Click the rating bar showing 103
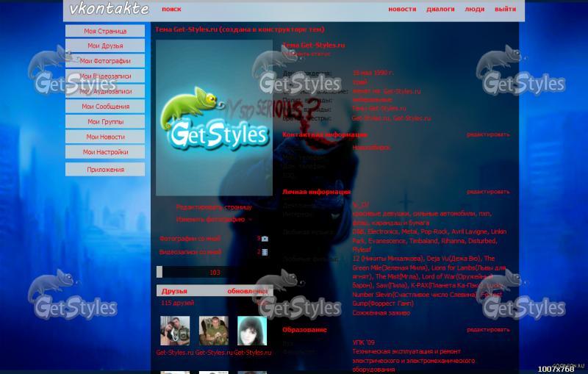 (x=214, y=272)
